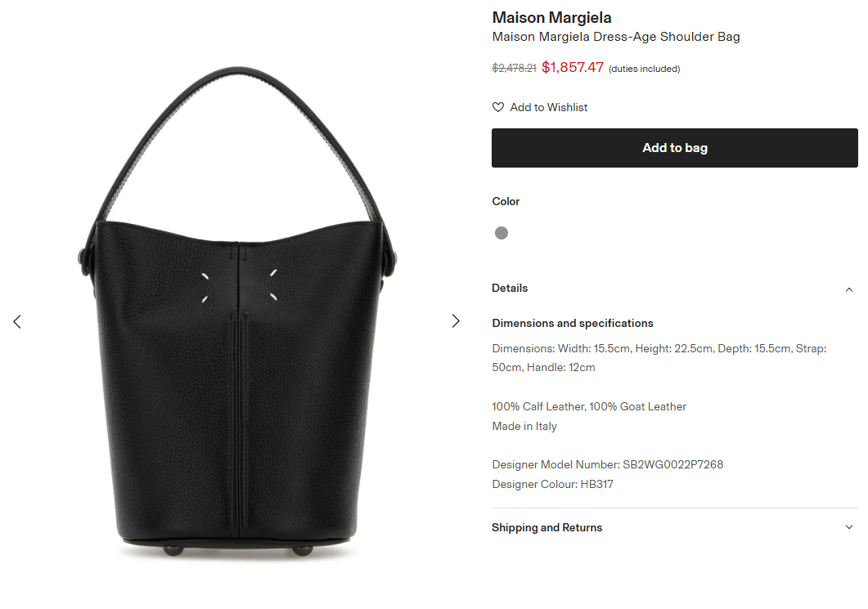Click the crossed-out original price $2,478.21
Viewport: 868px width, 609px height.
click(x=514, y=68)
